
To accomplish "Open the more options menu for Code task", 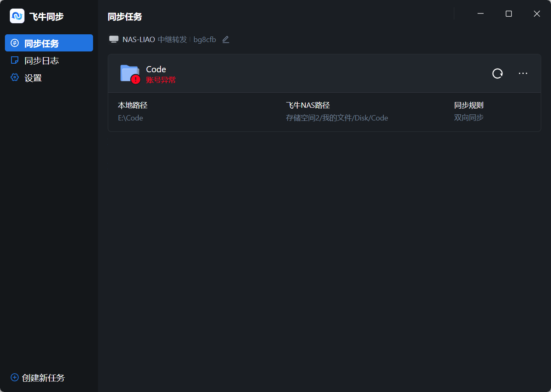I will 523,73.
